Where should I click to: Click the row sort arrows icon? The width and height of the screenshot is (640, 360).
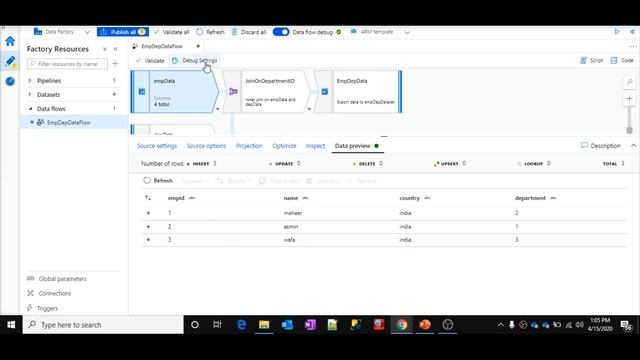pyautogui.click(x=148, y=198)
